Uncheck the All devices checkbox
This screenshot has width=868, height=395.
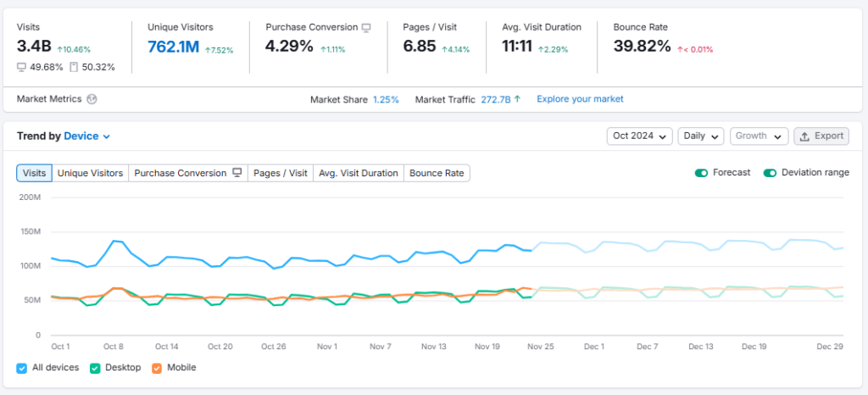[22, 368]
